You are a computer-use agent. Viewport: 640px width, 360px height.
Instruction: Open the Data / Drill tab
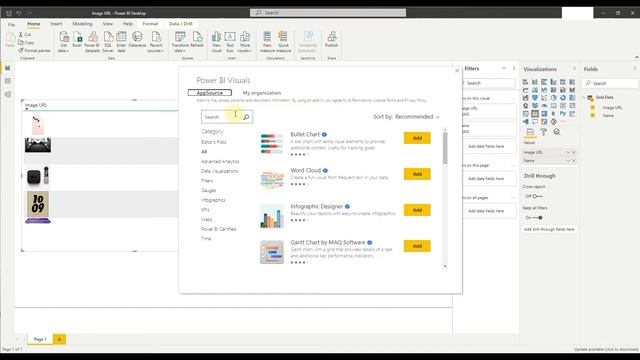point(180,24)
